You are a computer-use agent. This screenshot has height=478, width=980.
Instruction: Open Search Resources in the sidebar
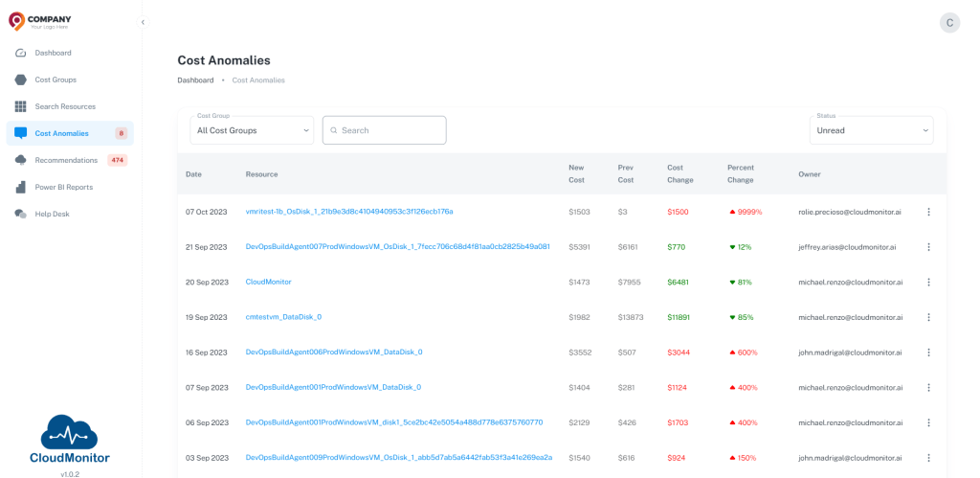tap(70, 107)
